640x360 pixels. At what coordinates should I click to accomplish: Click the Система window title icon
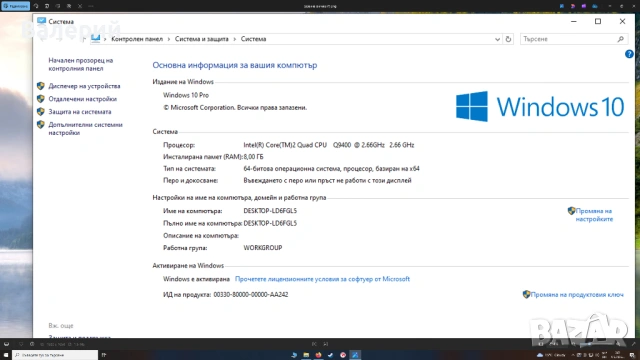(41, 21)
